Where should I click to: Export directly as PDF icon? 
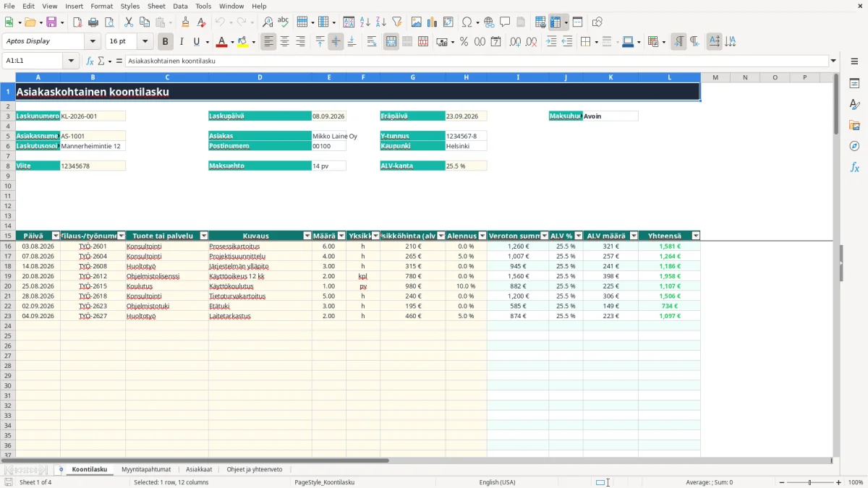point(77,22)
